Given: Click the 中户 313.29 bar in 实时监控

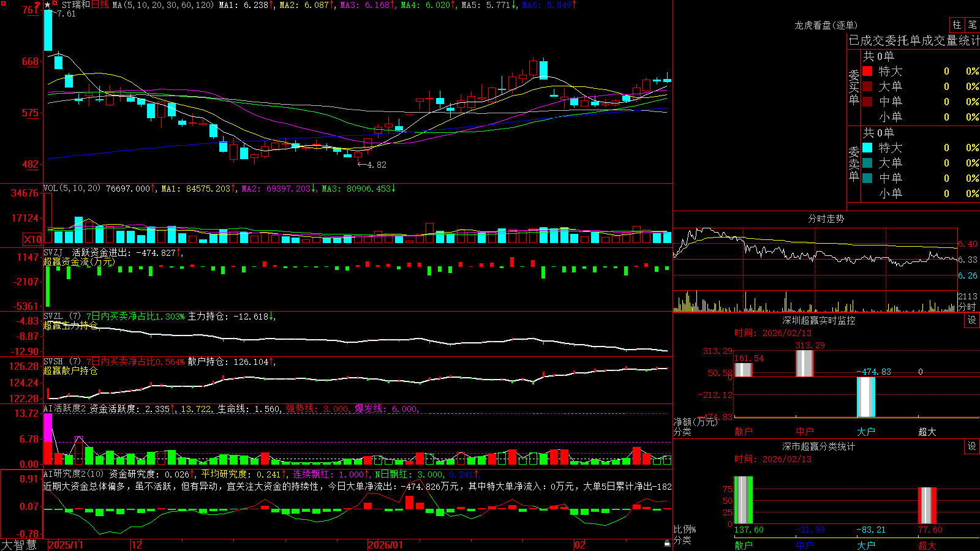Looking at the screenshot, I should 804,364.
